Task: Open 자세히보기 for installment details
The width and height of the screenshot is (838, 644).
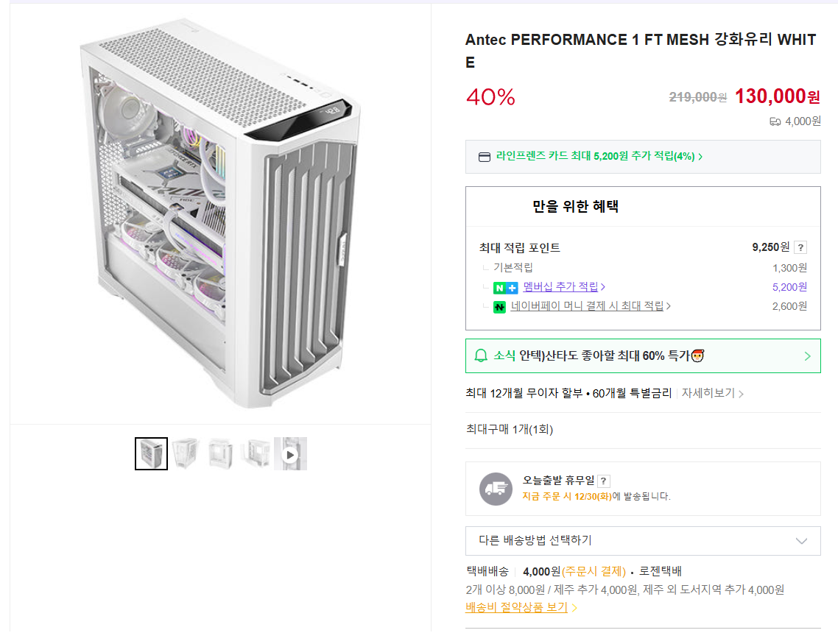Action: tap(706, 393)
